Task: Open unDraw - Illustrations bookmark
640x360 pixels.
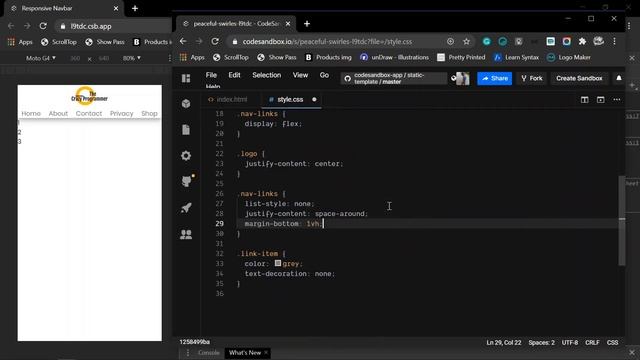Action: [394, 58]
